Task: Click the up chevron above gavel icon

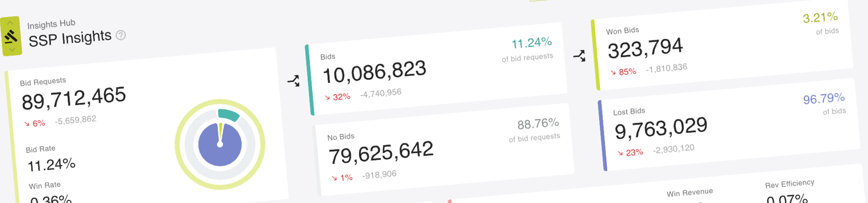Action: pos(10,23)
